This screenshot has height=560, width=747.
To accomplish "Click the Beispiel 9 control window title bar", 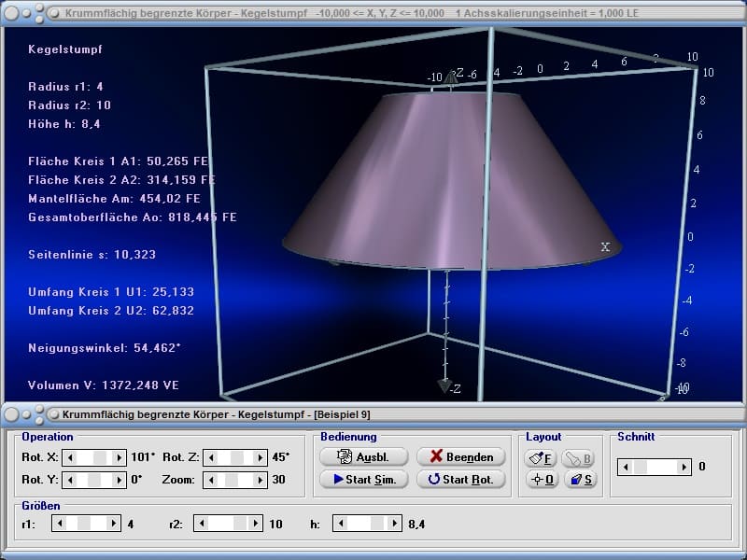I will 373,414.
